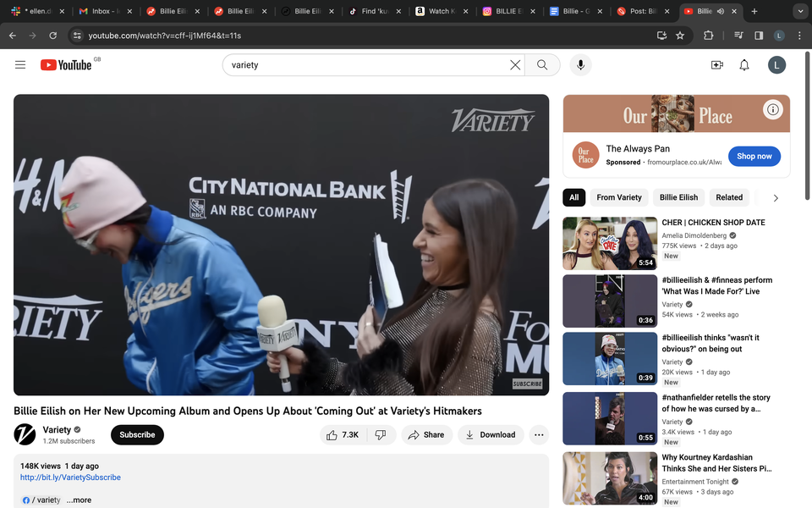
Task: Select the From Variety filter chip
Action: [619, 197]
